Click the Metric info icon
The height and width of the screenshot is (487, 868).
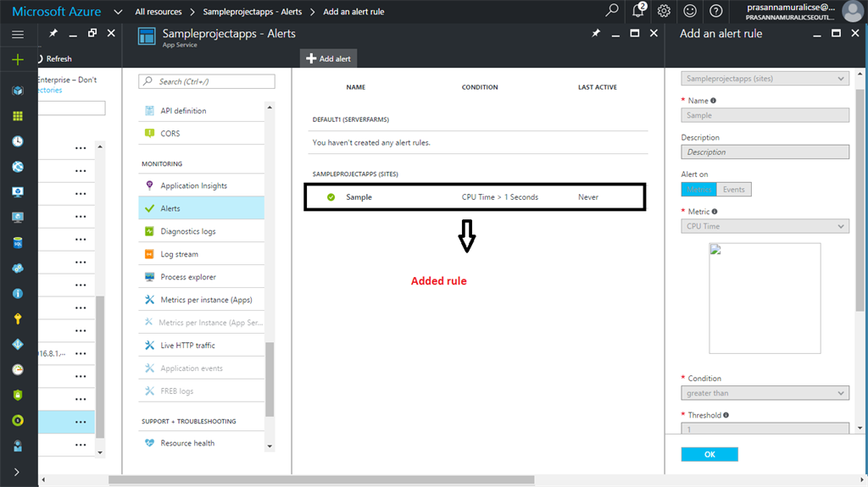click(715, 212)
